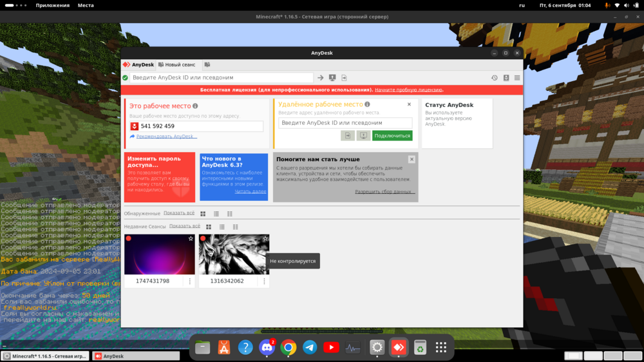
Task: Click the screen monitor icon in AnyDesk toolbar
Action: (332, 78)
